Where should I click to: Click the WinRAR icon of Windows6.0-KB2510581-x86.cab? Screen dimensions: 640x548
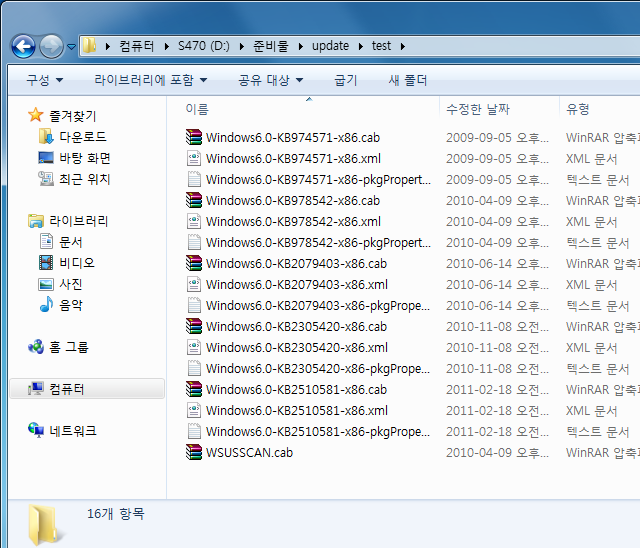coord(194,389)
